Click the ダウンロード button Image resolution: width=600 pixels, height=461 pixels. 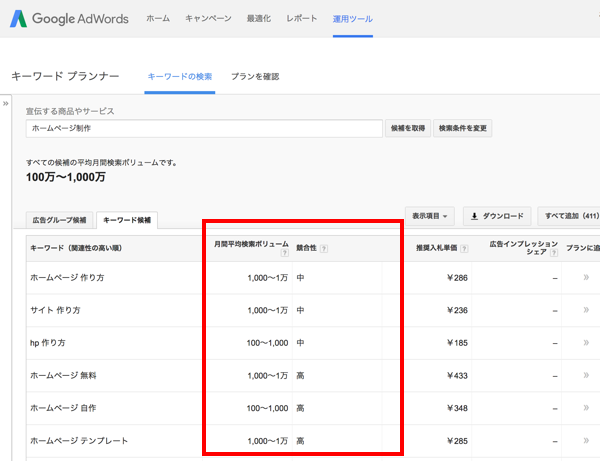pyautogui.click(x=497, y=216)
